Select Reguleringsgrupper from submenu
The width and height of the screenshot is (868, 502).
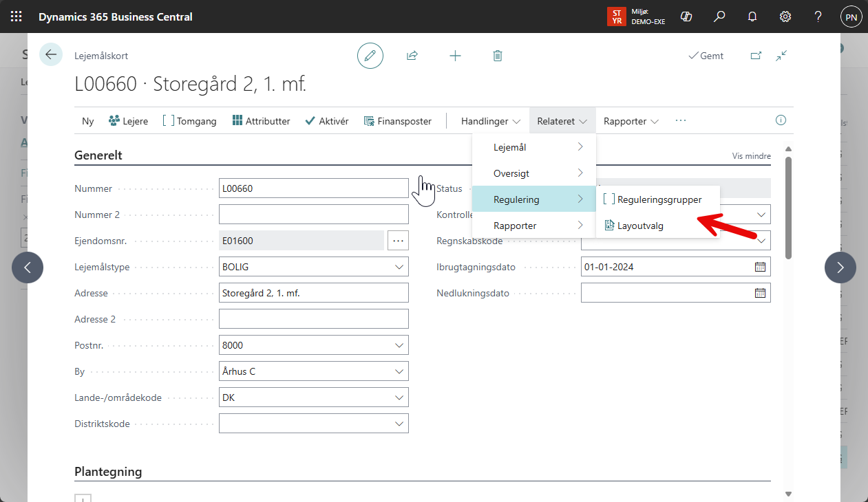click(659, 199)
